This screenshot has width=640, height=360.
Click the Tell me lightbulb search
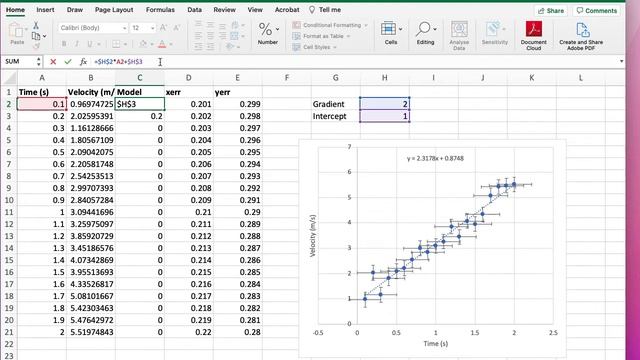click(x=325, y=10)
